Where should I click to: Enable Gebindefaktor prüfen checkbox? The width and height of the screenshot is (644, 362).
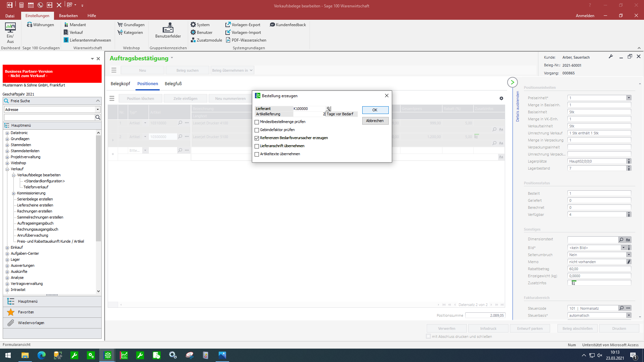(x=257, y=130)
